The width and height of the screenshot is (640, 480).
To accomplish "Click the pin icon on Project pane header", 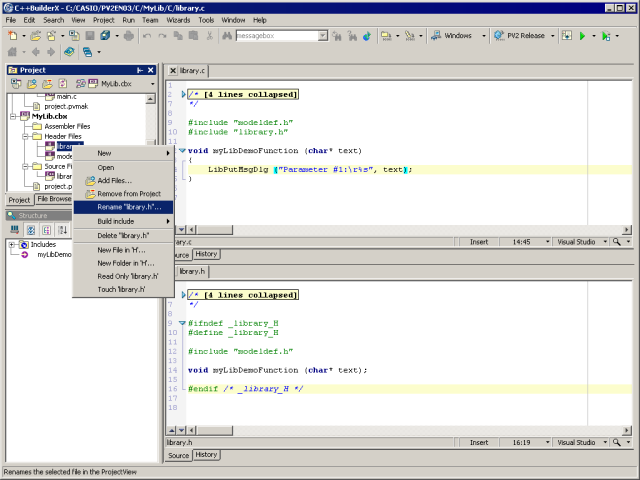I will [x=140, y=70].
